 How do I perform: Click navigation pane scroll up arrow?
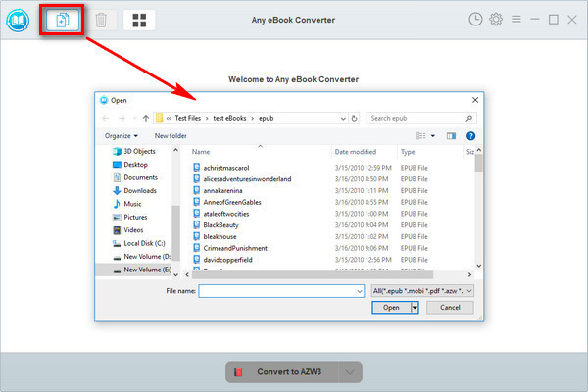[x=175, y=150]
